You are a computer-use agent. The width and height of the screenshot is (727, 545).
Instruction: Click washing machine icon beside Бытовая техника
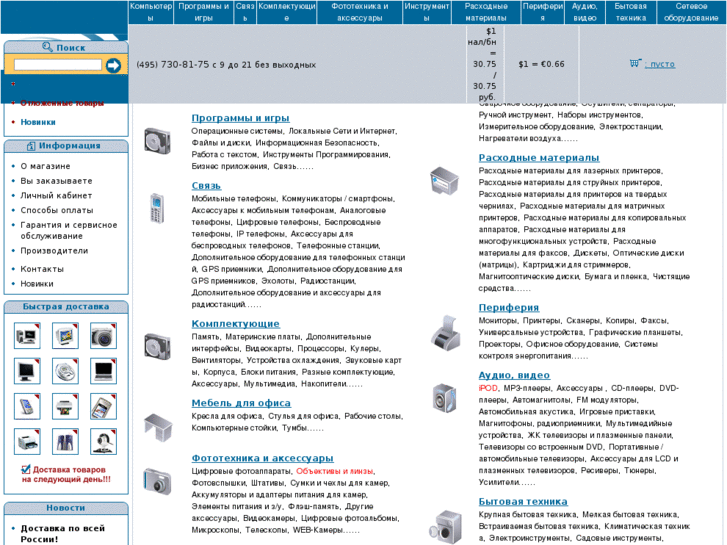445,527
